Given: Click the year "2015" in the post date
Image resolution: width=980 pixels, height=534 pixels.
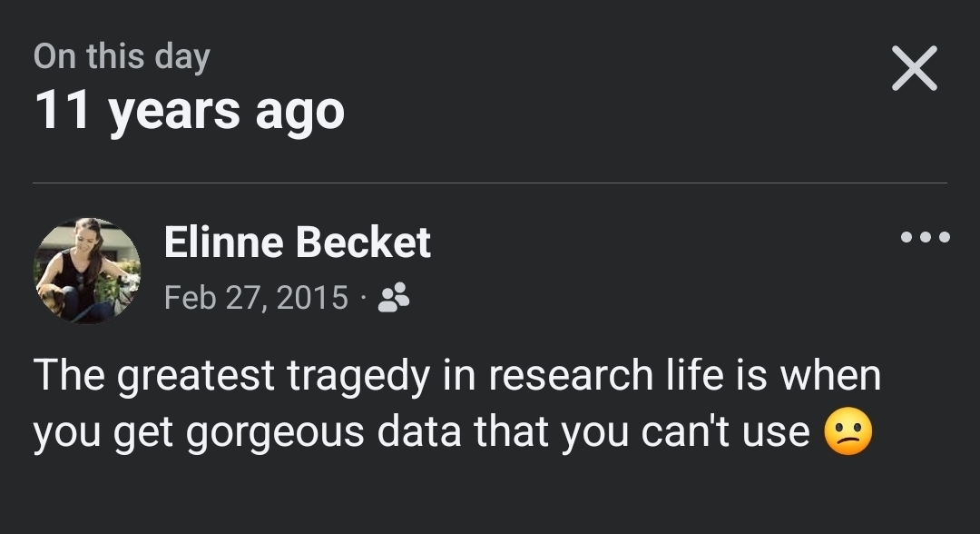Looking at the screenshot, I should (312, 297).
